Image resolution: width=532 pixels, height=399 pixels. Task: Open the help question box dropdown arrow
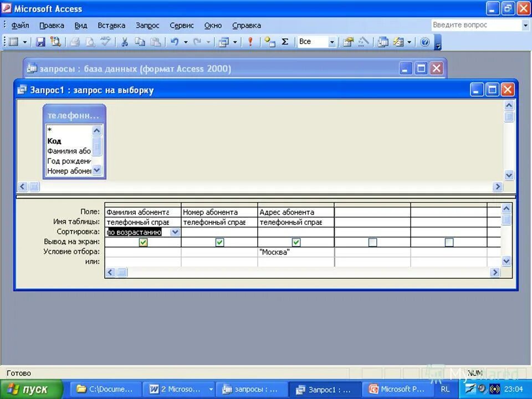coord(525,25)
